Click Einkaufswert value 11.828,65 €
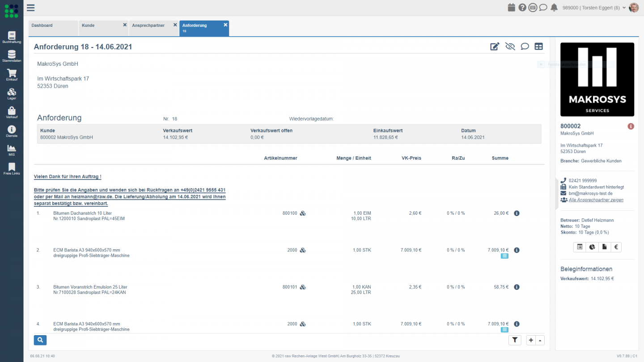This screenshot has height=362, width=644. pyautogui.click(x=386, y=137)
